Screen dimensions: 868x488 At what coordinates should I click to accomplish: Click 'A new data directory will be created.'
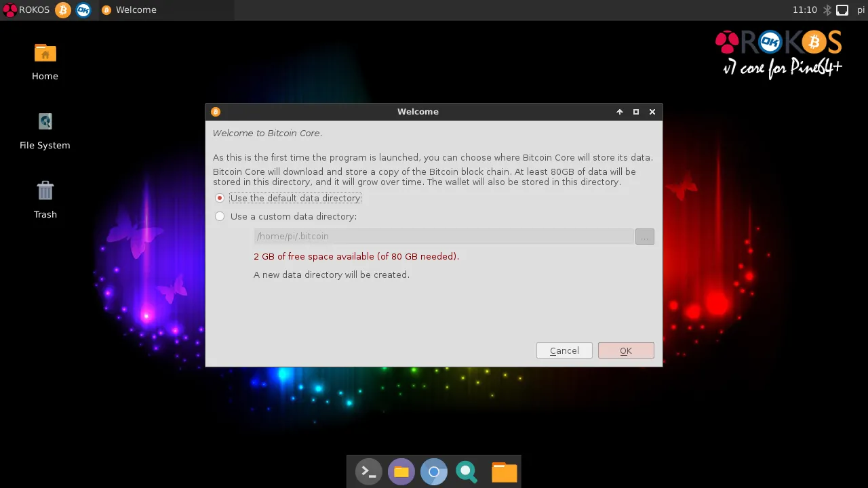click(x=332, y=274)
